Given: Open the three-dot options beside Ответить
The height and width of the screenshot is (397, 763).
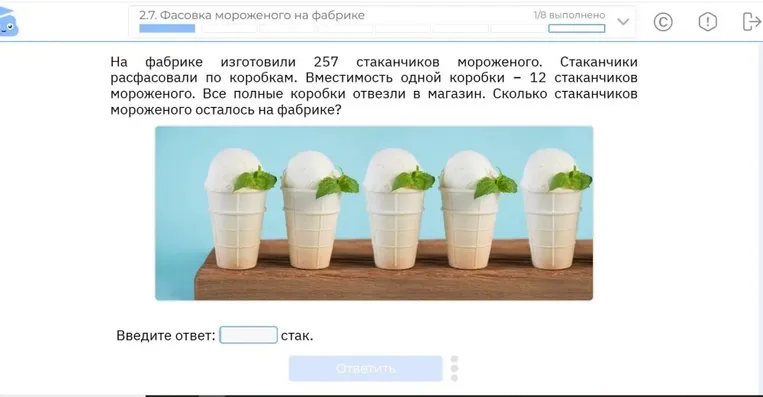Looking at the screenshot, I should pyautogui.click(x=454, y=368).
